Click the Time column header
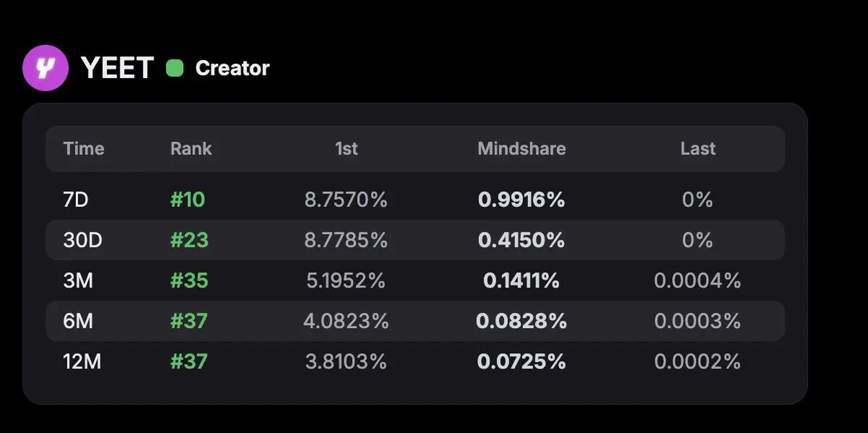The image size is (868, 433). [x=84, y=148]
